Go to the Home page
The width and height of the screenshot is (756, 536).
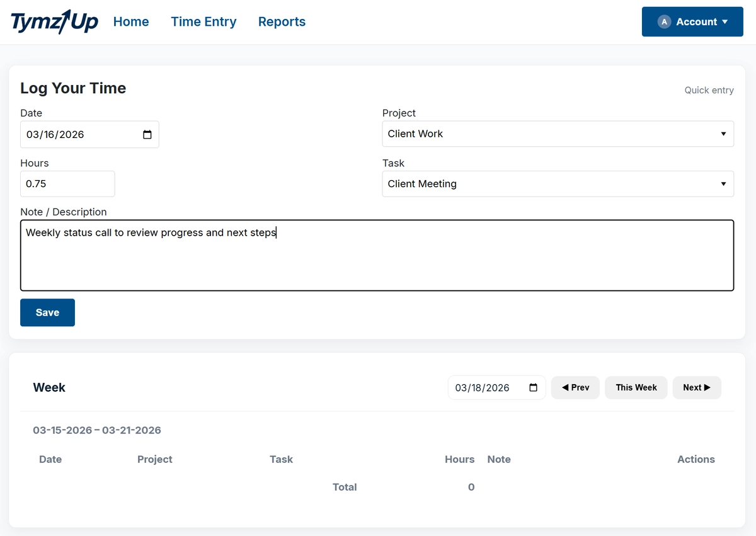(131, 21)
